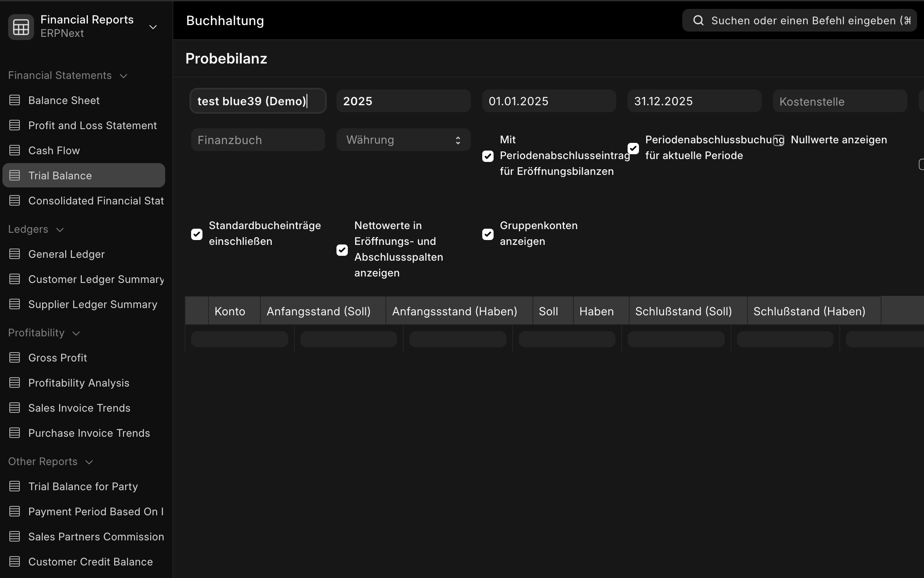
Task: Toggle the Gruppenkonten anzeigen checkbox
Action: (488, 234)
